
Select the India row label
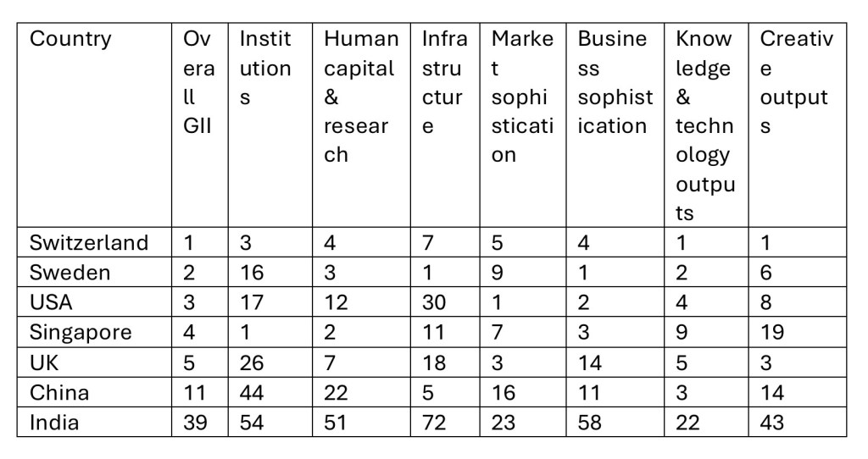click(x=54, y=423)
